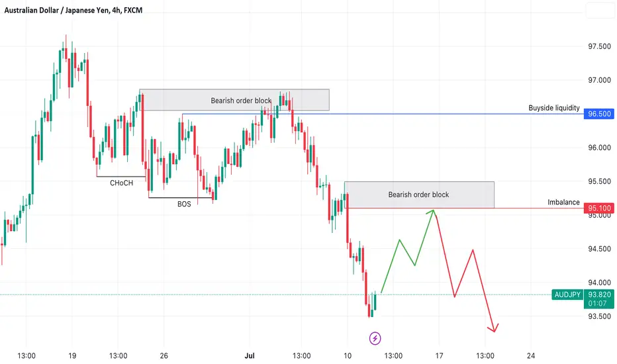This screenshot has width=617, height=364.
Task: Click the red downward arrow head
Action: click(494, 328)
